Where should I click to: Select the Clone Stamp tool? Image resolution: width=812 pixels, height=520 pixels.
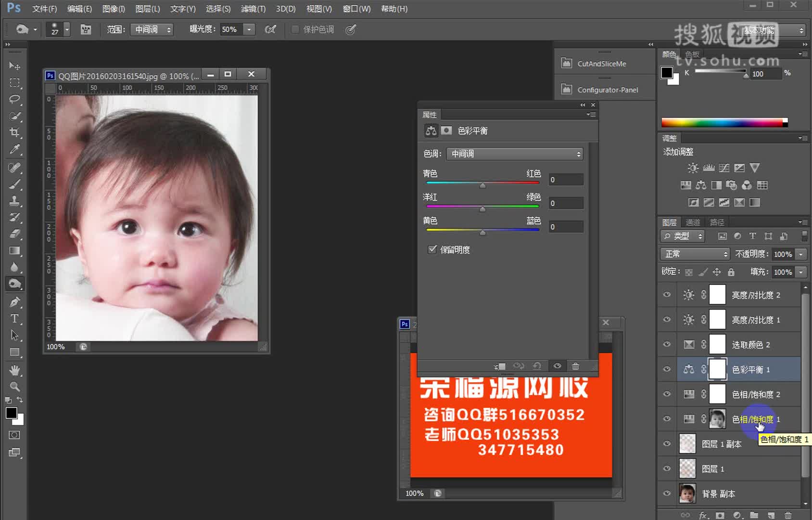[x=14, y=201]
